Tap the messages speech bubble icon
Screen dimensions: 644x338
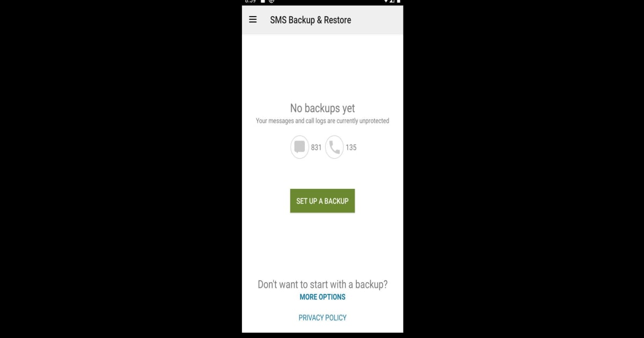300,147
